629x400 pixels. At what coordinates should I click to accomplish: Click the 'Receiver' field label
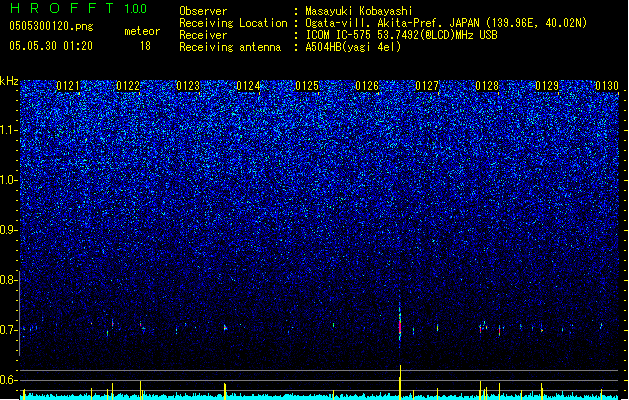(203, 35)
